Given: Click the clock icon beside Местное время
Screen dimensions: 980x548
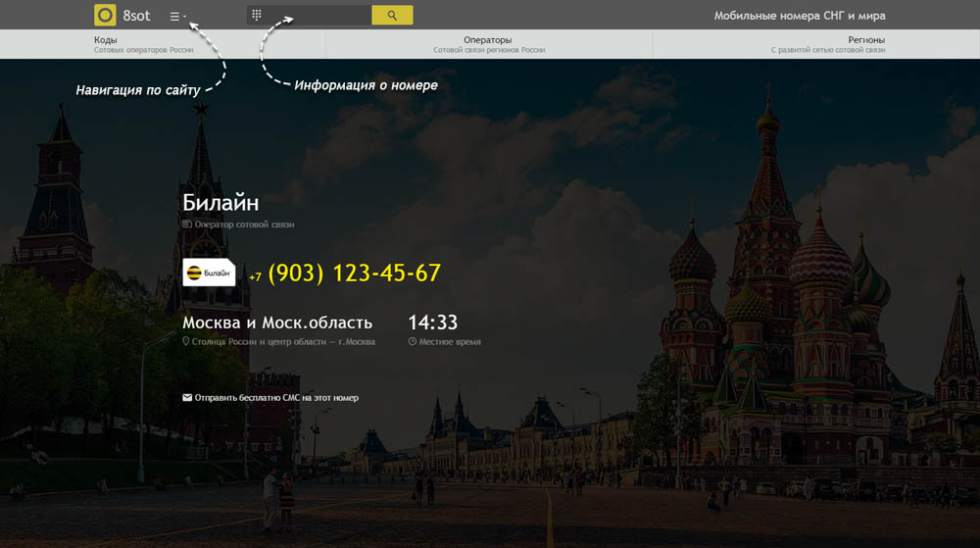Looking at the screenshot, I should point(413,342).
